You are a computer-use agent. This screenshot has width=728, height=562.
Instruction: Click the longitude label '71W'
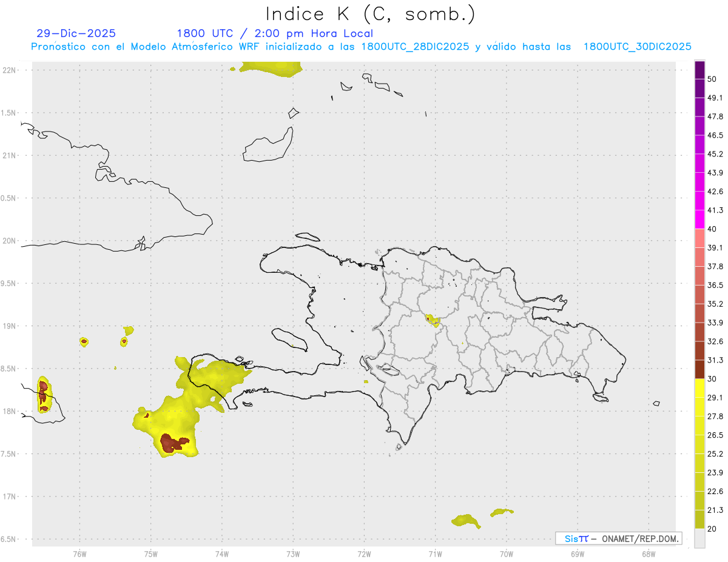point(435,554)
